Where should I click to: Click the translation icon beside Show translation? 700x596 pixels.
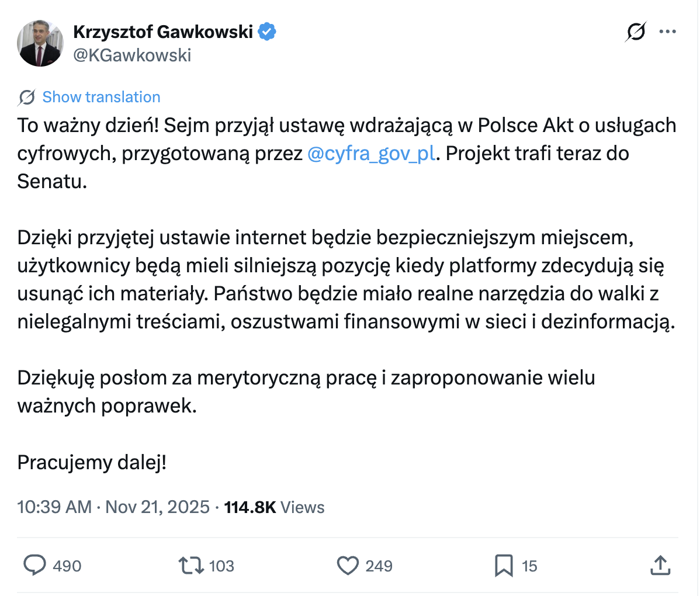26,97
